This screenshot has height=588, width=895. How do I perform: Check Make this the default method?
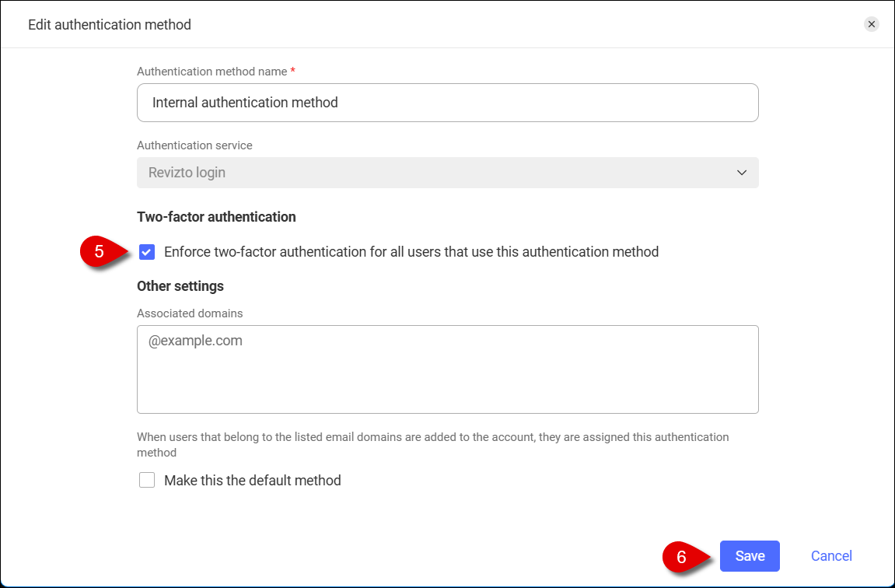tap(147, 480)
